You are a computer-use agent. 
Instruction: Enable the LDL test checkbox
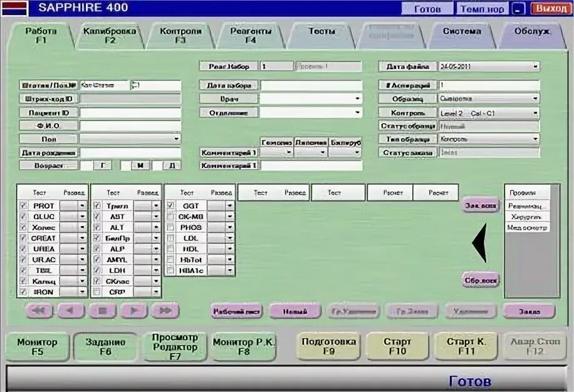(x=170, y=238)
